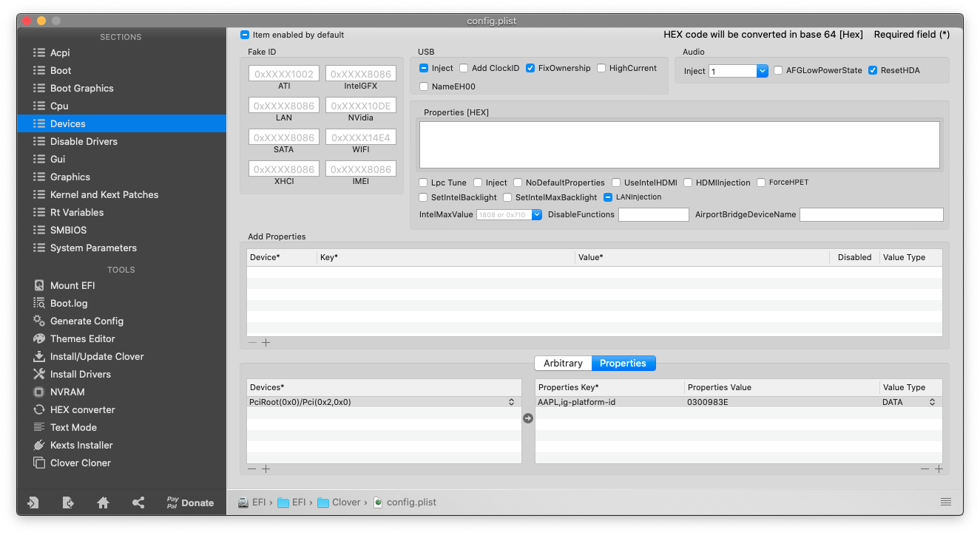Select the AAPL,ig-platform-id key cell

click(x=610, y=402)
